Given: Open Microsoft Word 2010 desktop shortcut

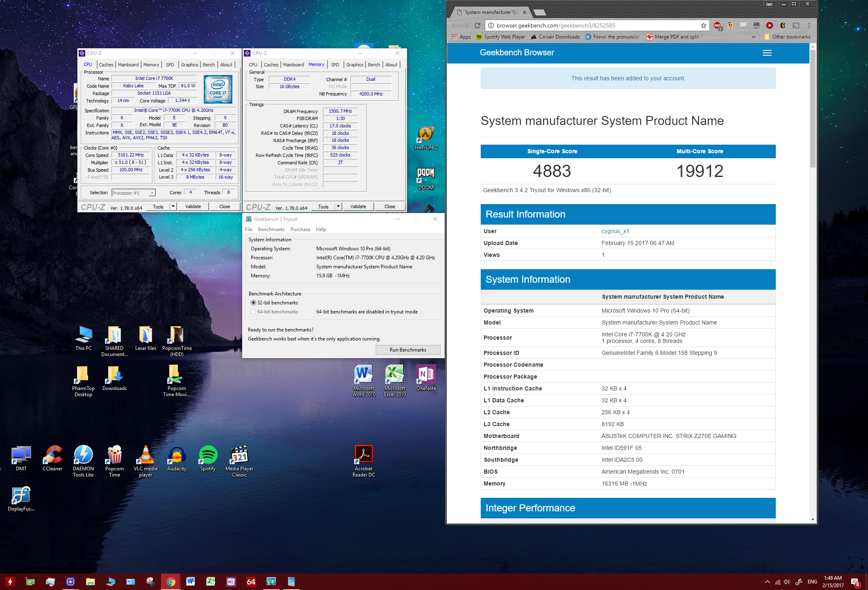Looking at the screenshot, I should pos(364,381).
